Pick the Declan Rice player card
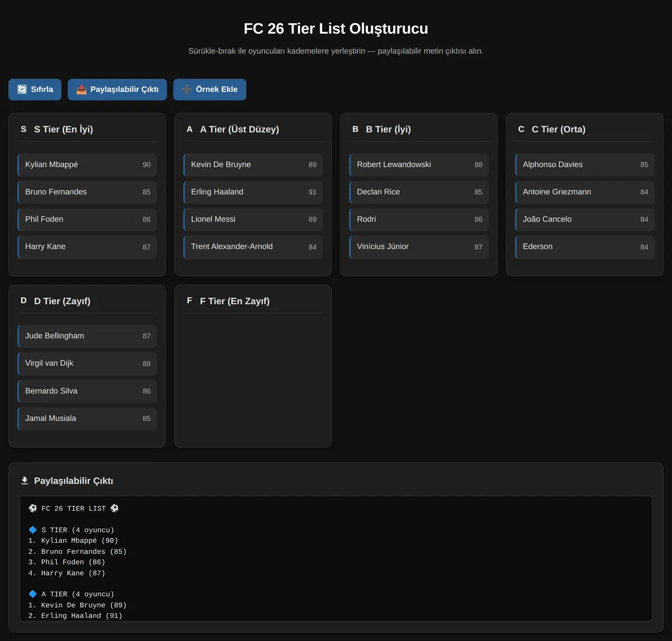 pyautogui.click(x=419, y=192)
